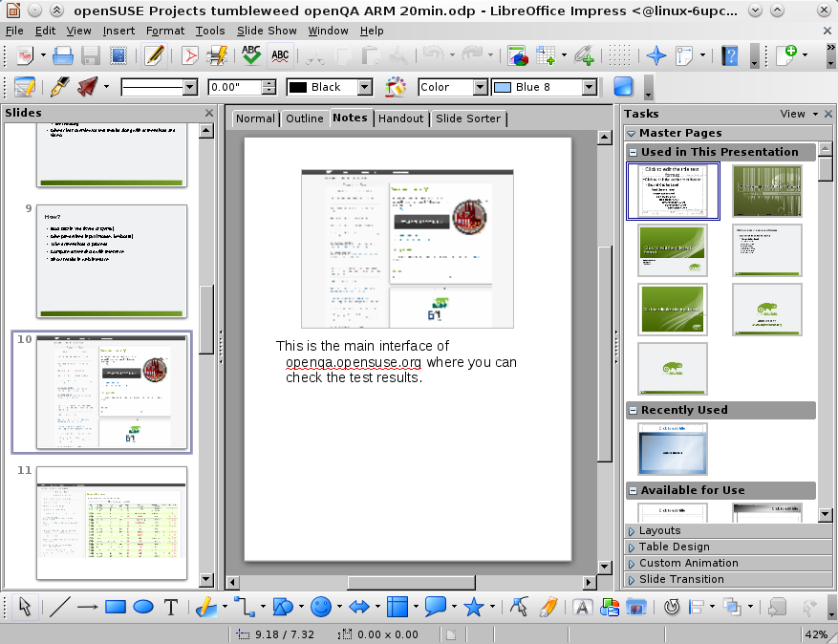Open the File menu

coord(14,31)
